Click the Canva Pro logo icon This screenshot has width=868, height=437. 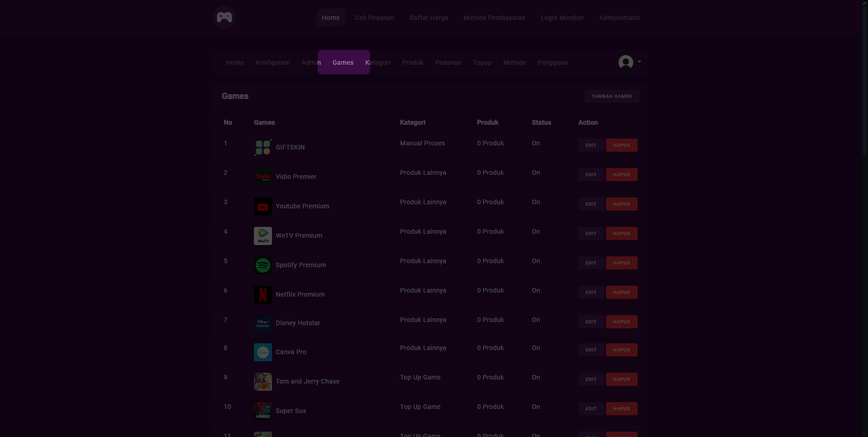click(x=263, y=352)
